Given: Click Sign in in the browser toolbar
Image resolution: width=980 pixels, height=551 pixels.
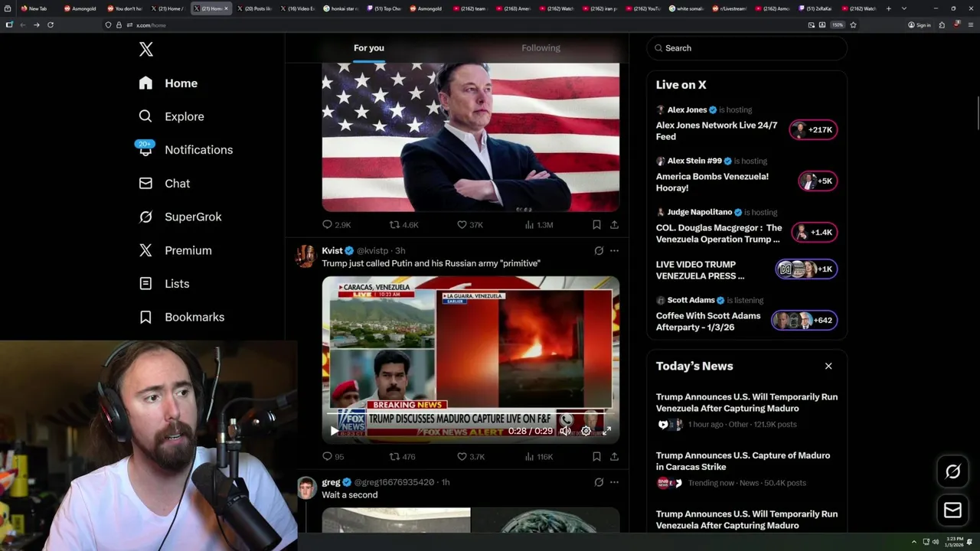Looking at the screenshot, I should pos(920,25).
